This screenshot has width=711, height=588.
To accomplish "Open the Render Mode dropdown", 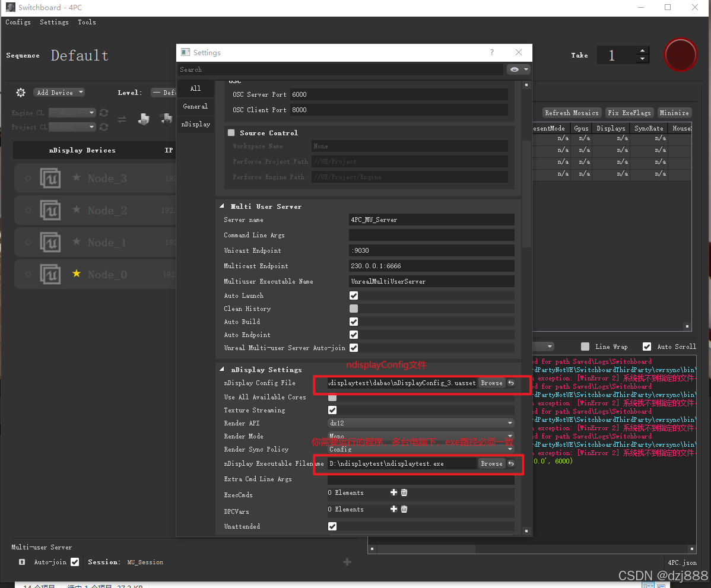I will (x=420, y=436).
